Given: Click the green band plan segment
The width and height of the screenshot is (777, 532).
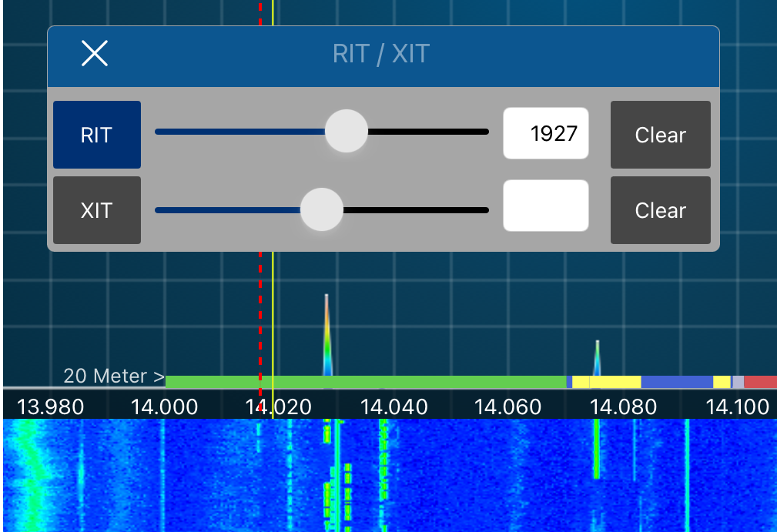Looking at the screenshot, I should tap(366, 382).
